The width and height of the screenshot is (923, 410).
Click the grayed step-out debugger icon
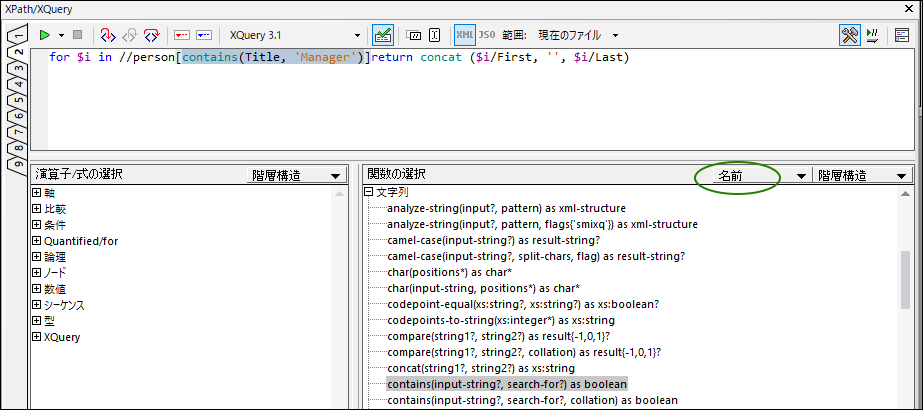tap(129, 35)
